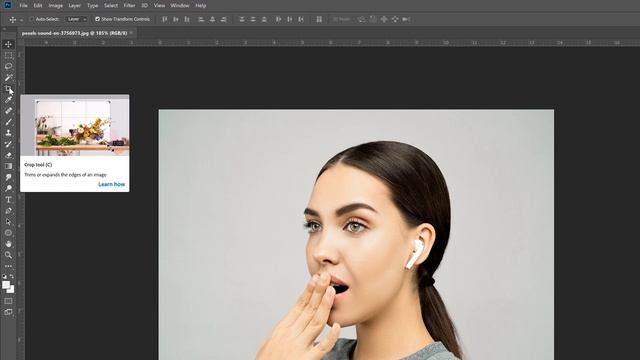This screenshot has width=640, height=360.
Task: Distribute right edges
Action: pyautogui.click(x=301, y=19)
